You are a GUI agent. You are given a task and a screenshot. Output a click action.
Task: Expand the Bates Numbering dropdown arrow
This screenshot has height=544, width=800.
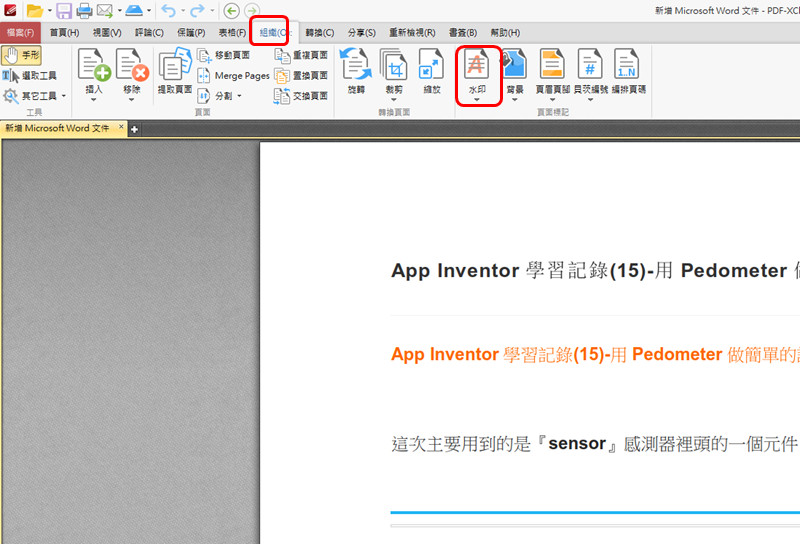coord(590,100)
